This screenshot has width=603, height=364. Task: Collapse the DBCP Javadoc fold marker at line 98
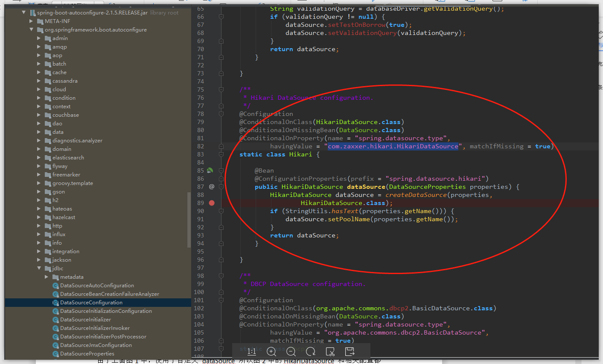pos(221,276)
